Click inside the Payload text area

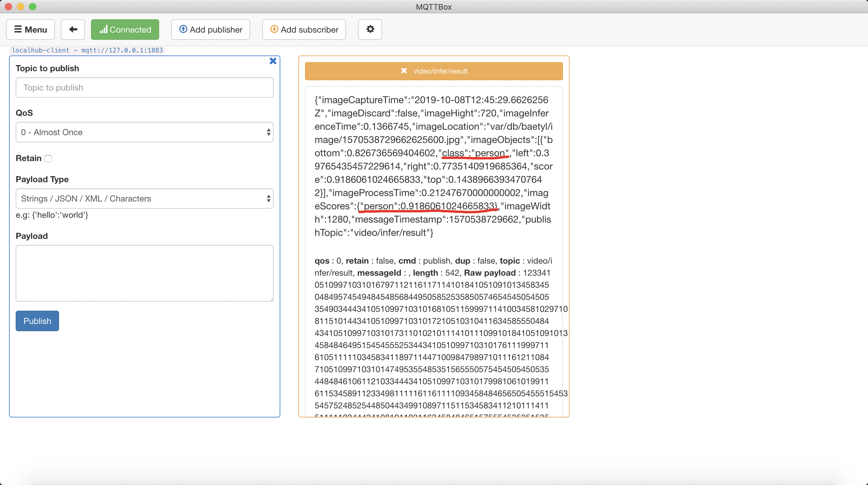[145, 273]
